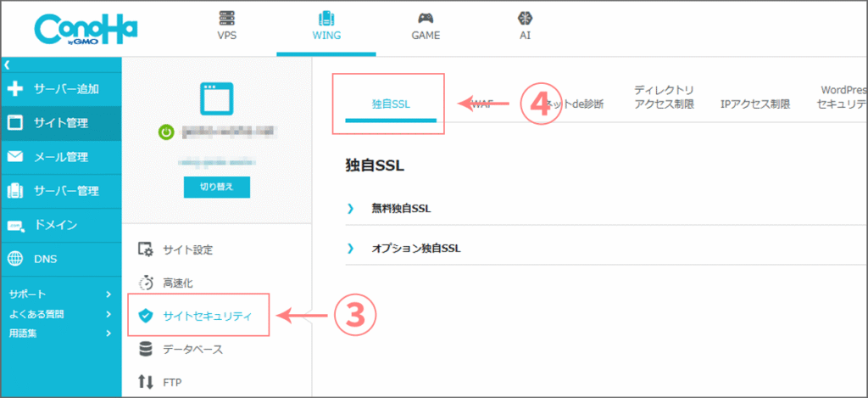Click the stopwatch icon beside 高速化
The height and width of the screenshot is (398, 868).
(x=146, y=283)
